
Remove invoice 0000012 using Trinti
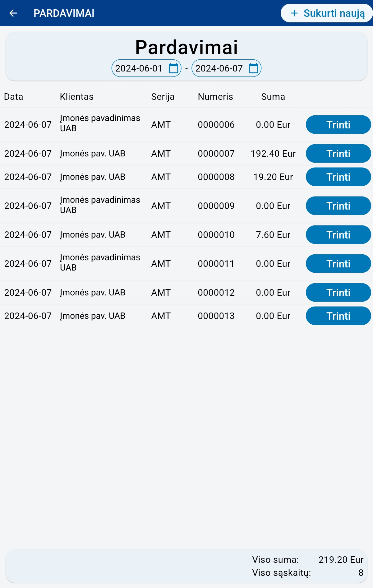pyautogui.click(x=338, y=293)
